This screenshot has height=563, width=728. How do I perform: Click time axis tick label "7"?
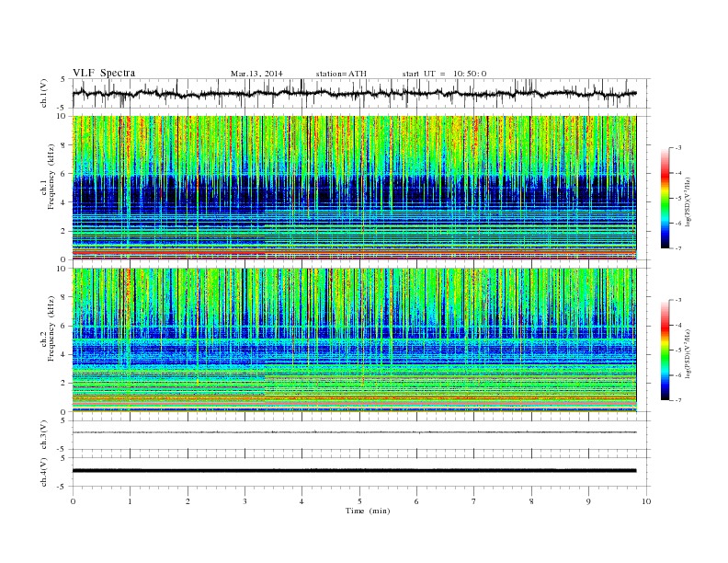[474, 501]
